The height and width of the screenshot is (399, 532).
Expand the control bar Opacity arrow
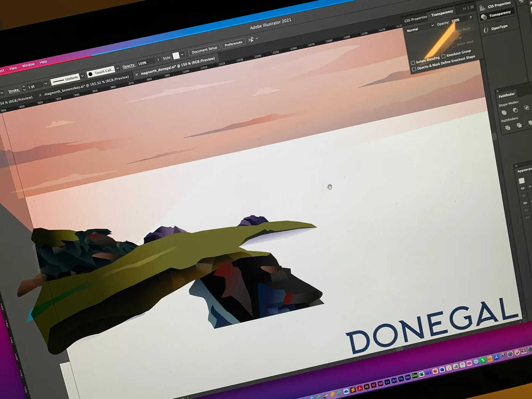(x=158, y=59)
